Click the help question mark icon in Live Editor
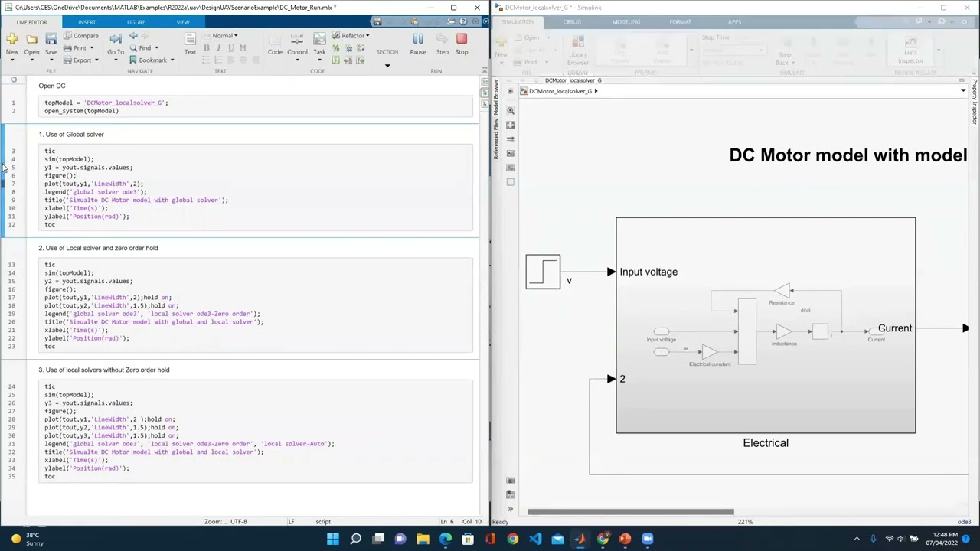The height and width of the screenshot is (551, 980). [x=462, y=22]
